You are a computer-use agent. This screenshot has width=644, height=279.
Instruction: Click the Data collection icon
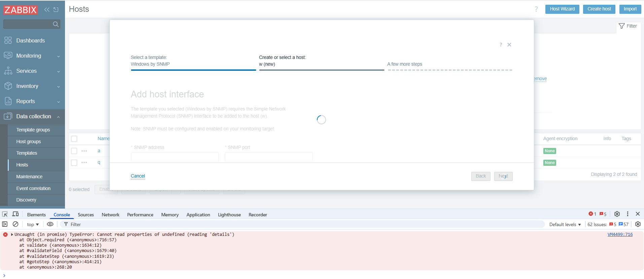point(8,116)
